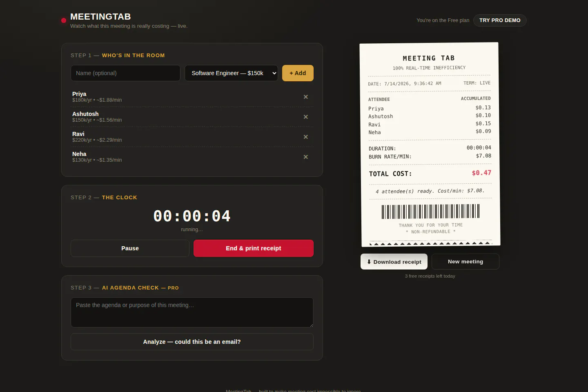
Task: Click the 'You're on the Free plan' text
Action: (x=443, y=20)
